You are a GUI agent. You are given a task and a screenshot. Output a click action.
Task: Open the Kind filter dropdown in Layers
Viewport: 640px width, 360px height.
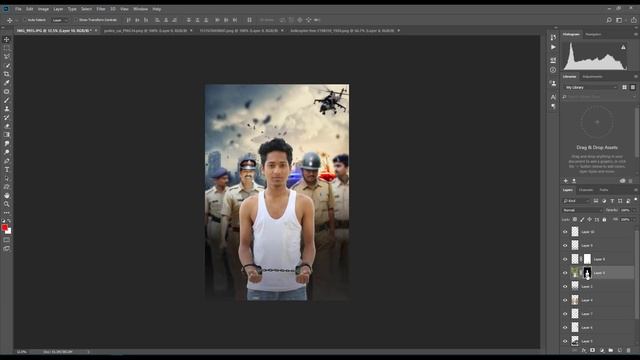coord(576,201)
